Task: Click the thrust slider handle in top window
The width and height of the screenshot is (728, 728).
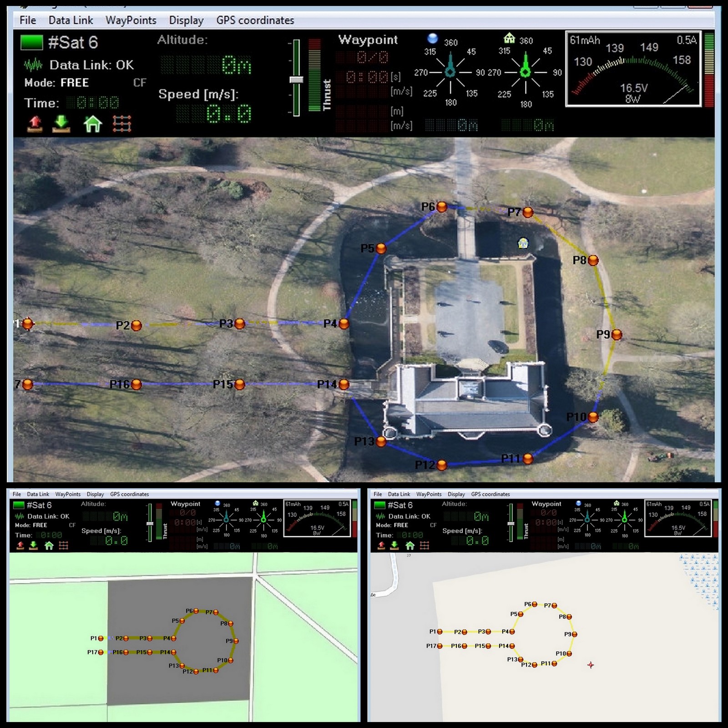Action: [x=296, y=80]
